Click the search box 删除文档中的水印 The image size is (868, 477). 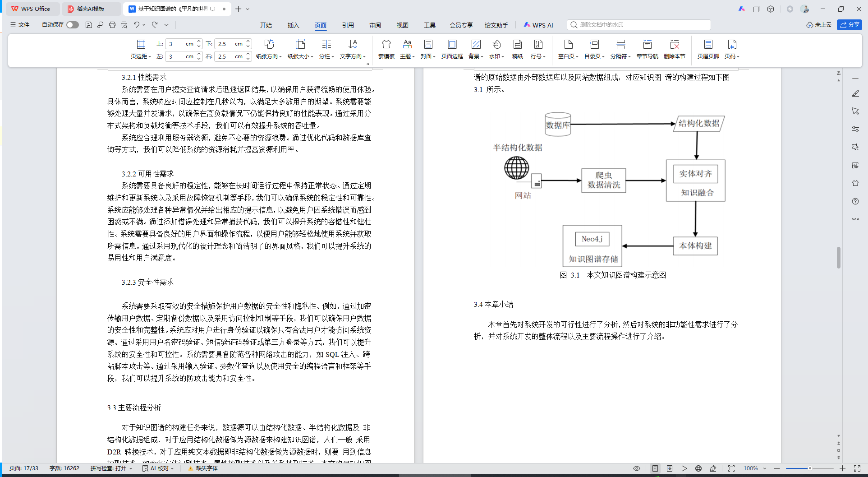[639, 25]
